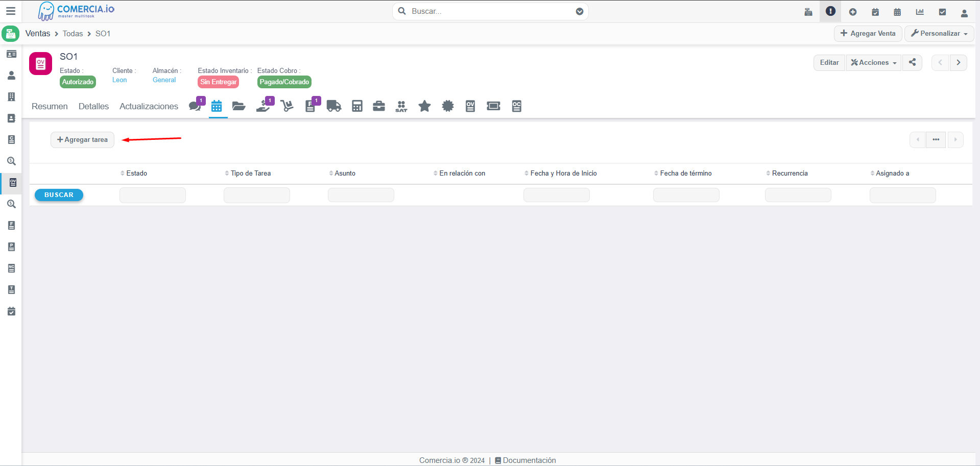Image resolution: width=980 pixels, height=466 pixels.
Task: Open the delivery truck tab icon
Action: click(x=334, y=106)
